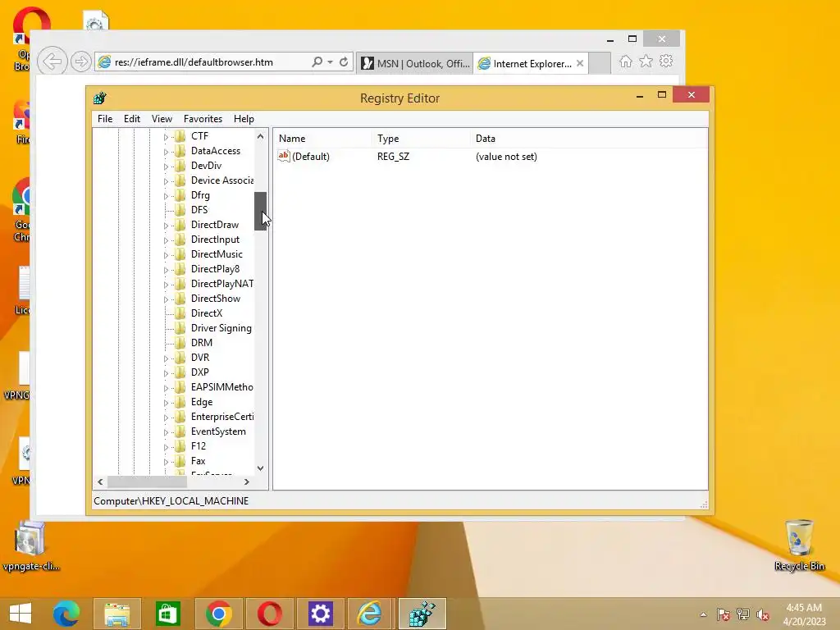Viewport: 840px width, 630px height.
Task: Go back in Internet Explorer
Action: click(52, 62)
